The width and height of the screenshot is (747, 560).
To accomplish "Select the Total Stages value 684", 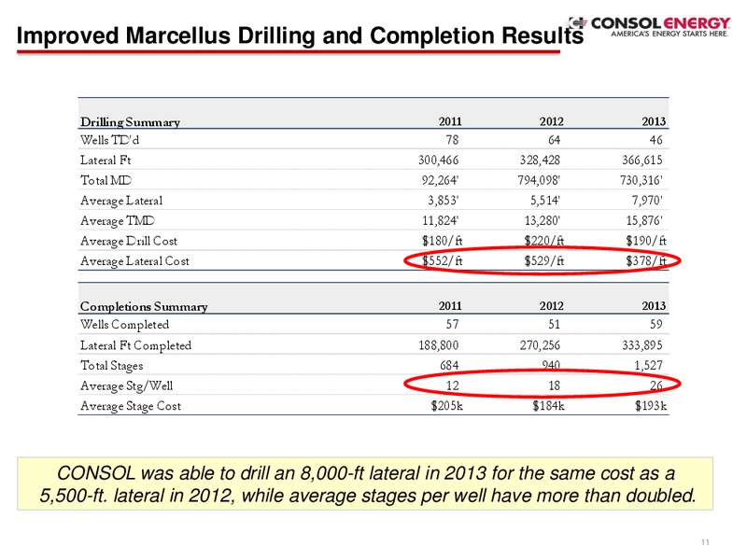I will pos(449,365).
